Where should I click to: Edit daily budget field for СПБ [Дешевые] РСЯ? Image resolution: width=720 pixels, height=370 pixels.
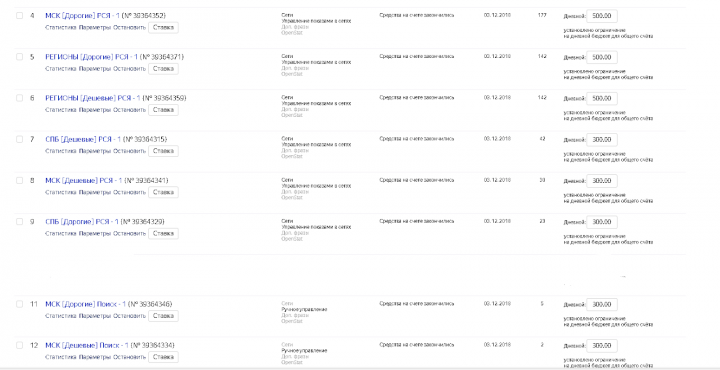pos(602,140)
